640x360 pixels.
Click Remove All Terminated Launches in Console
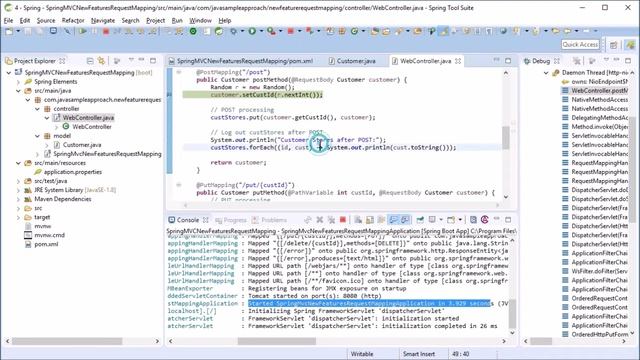tap(331, 220)
